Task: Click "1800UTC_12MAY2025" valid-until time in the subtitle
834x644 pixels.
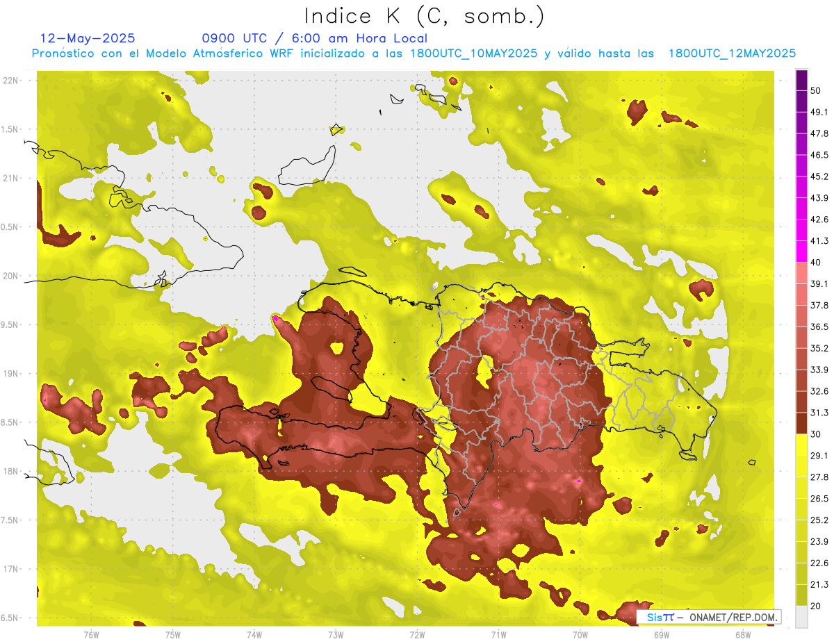Action: [x=732, y=53]
